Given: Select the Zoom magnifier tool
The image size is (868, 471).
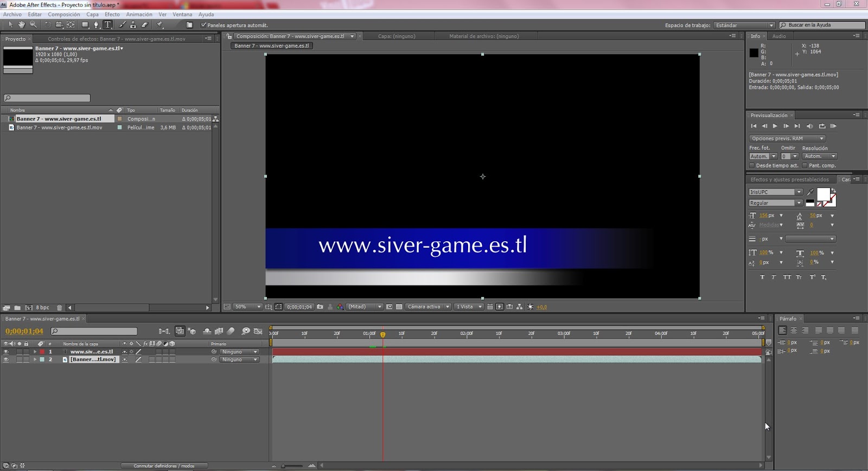Looking at the screenshot, I should tap(33, 25).
